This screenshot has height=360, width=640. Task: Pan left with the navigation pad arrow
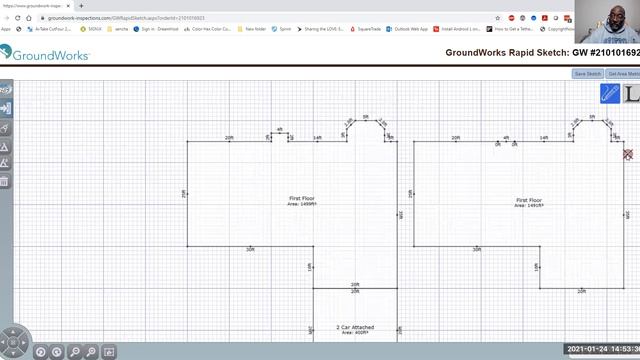[3, 343]
